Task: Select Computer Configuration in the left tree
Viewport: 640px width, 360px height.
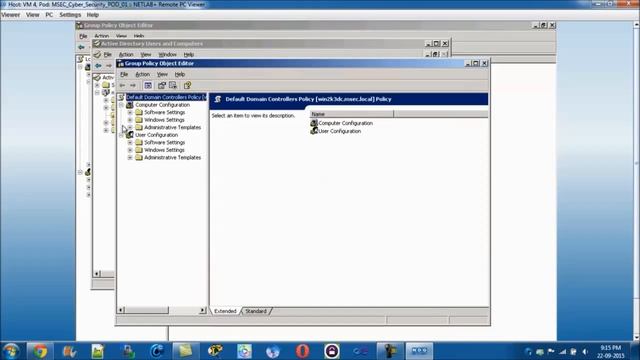Action: click(x=162, y=105)
